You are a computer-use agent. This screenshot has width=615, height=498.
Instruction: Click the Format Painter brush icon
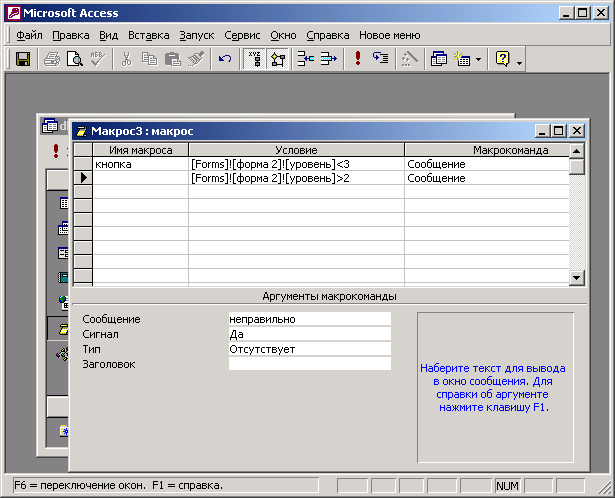[195, 59]
